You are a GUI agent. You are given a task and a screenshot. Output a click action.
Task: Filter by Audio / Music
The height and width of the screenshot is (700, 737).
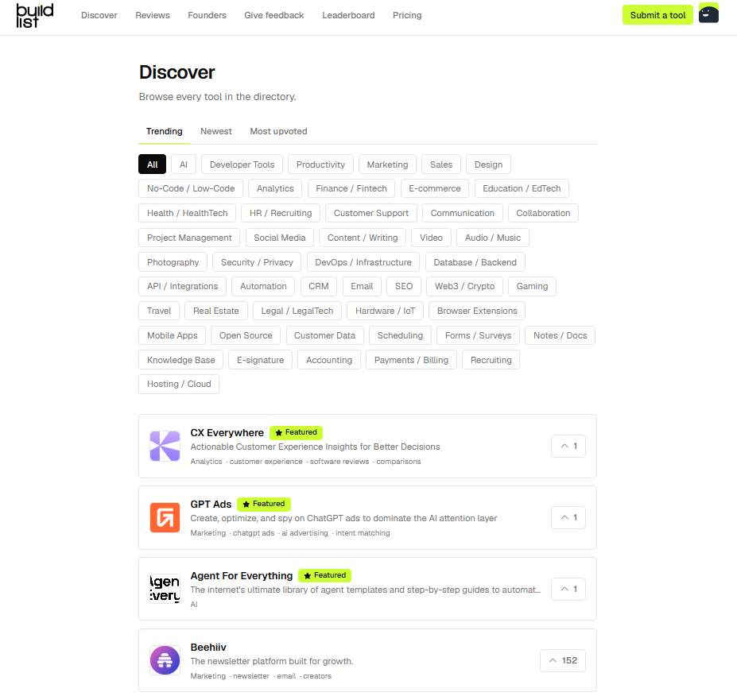(x=493, y=238)
